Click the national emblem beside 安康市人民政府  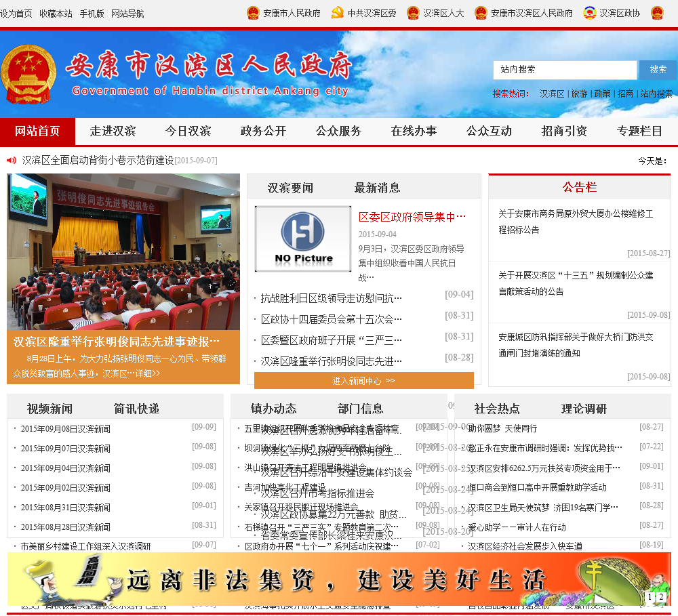point(253,13)
